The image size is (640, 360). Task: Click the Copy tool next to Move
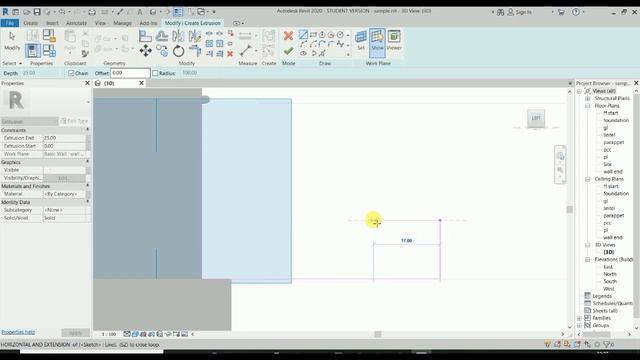pyautogui.click(x=162, y=51)
